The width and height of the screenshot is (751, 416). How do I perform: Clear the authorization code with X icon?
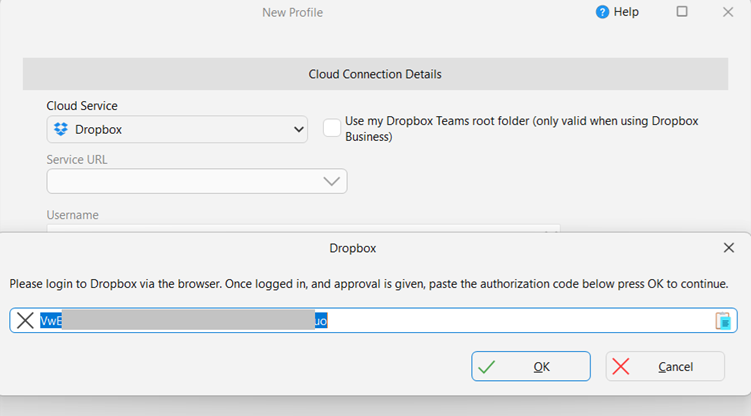pos(25,320)
